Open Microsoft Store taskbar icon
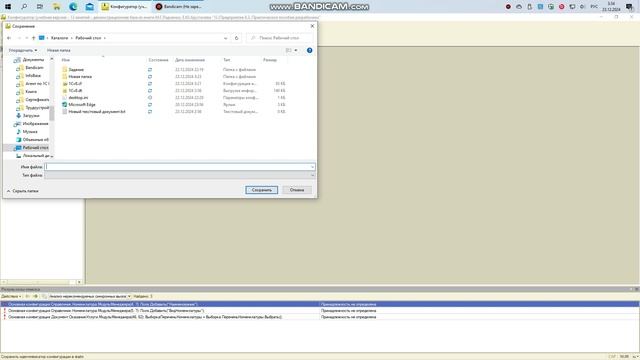The image size is (640, 360). point(90,7)
